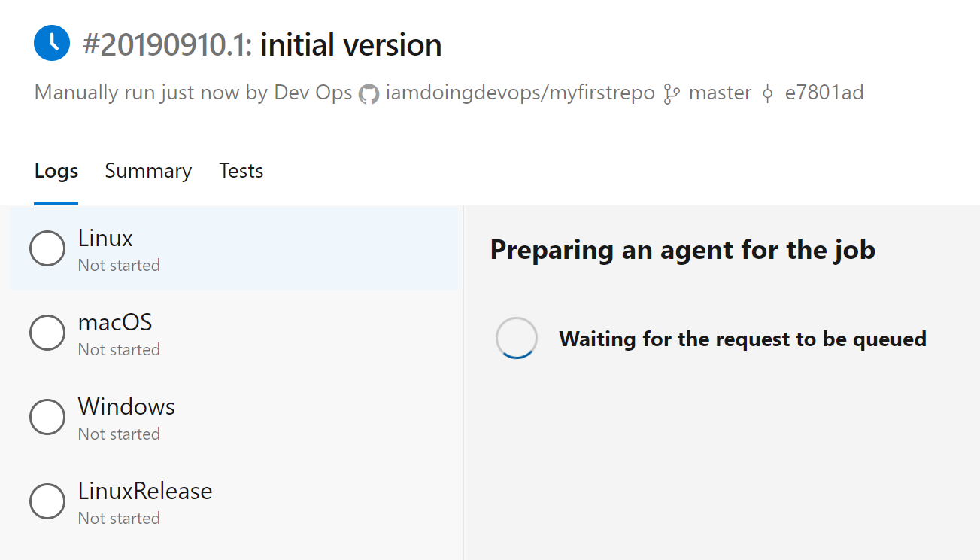This screenshot has height=560, width=980.
Task: Click the LinuxRelease job status circle
Action: 47,501
